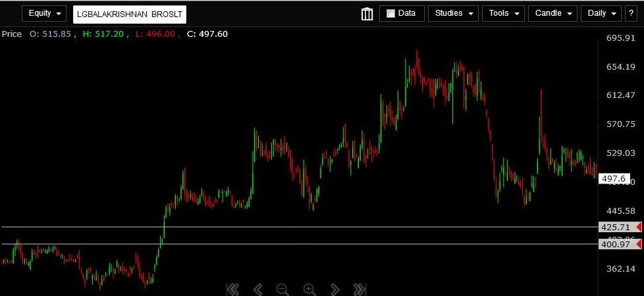Select the 425.71 horizontal line label
644x296 pixels.
[616, 227]
